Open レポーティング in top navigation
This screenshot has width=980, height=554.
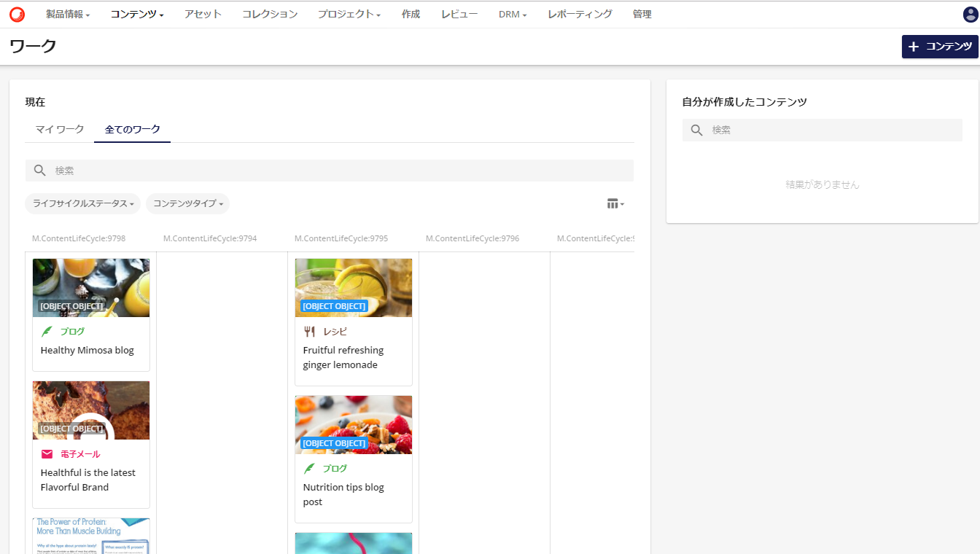pyautogui.click(x=580, y=14)
